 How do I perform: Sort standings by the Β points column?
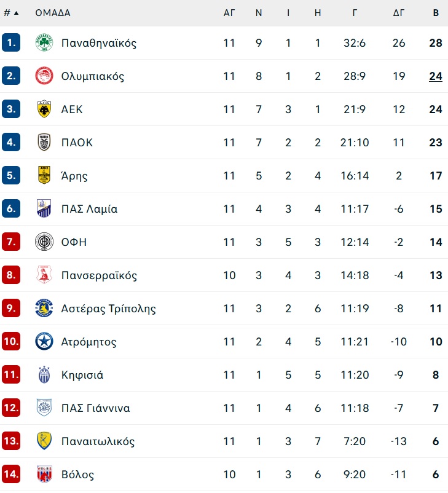[x=436, y=12]
